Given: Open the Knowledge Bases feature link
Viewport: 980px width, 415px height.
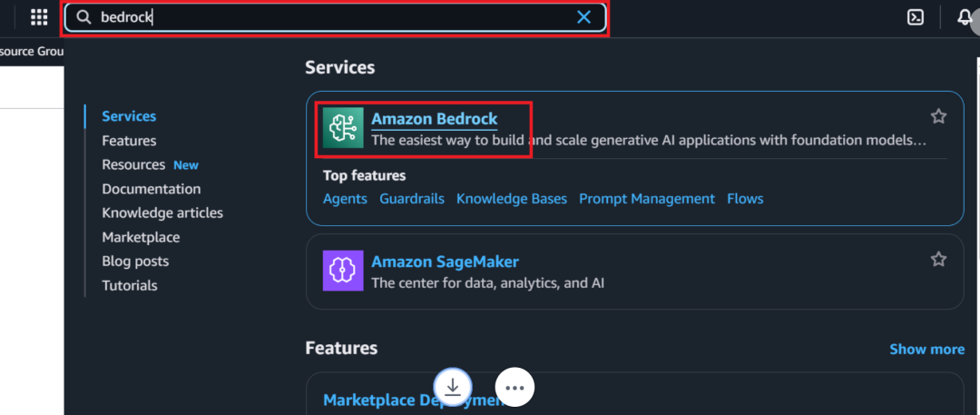Looking at the screenshot, I should point(512,199).
